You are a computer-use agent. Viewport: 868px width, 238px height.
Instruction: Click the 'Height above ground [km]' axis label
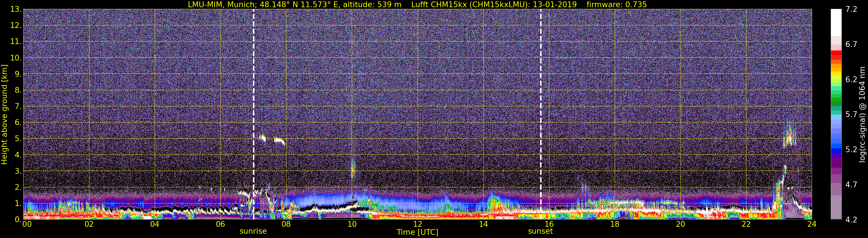[4, 114]
